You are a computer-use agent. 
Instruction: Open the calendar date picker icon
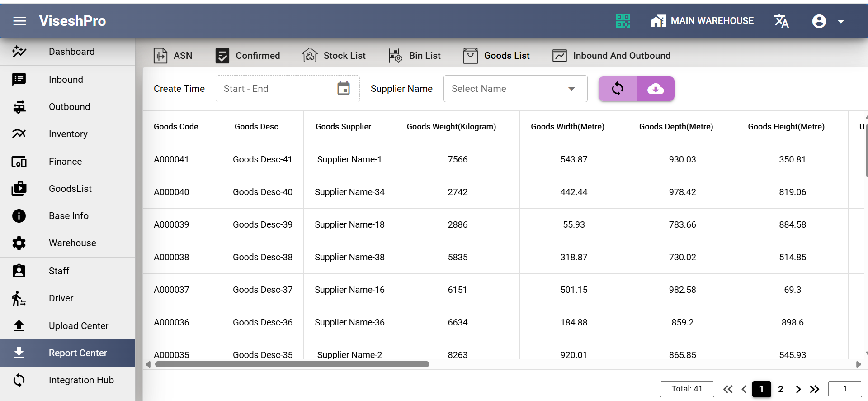(x=344, y=89)
